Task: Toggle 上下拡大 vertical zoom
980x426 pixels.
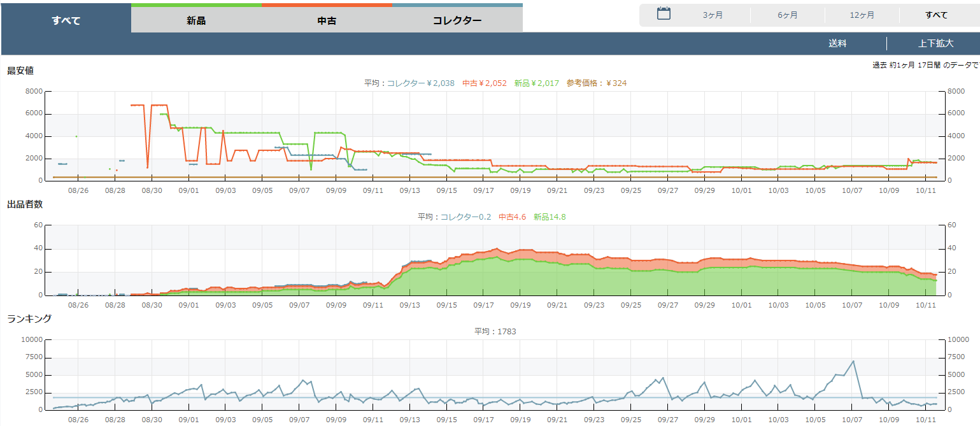Action: click(935, 44)
